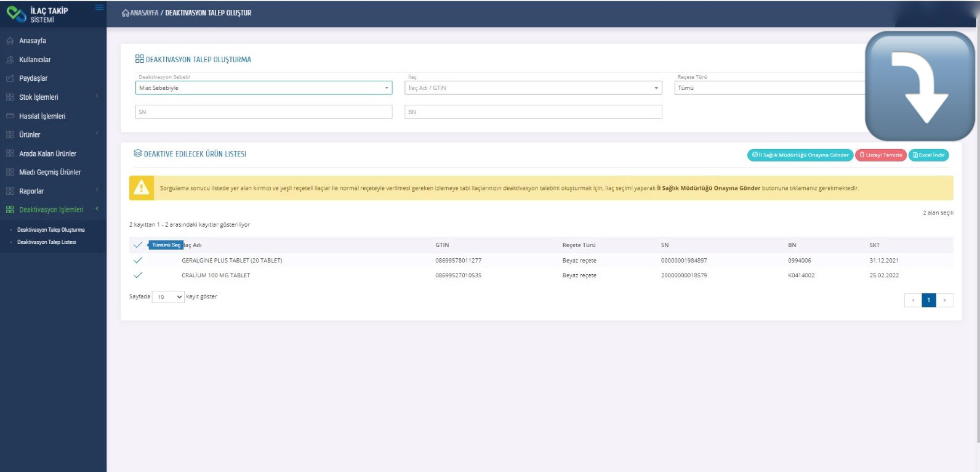
Task: Click the Hasılat İşlemleri card icon
Action: click(10, 116)
